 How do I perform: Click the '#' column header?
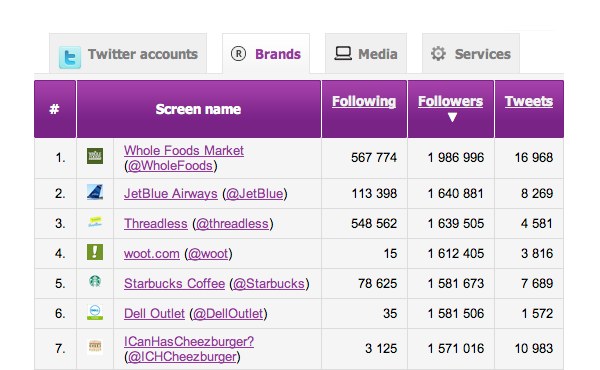tap(55, 109)
